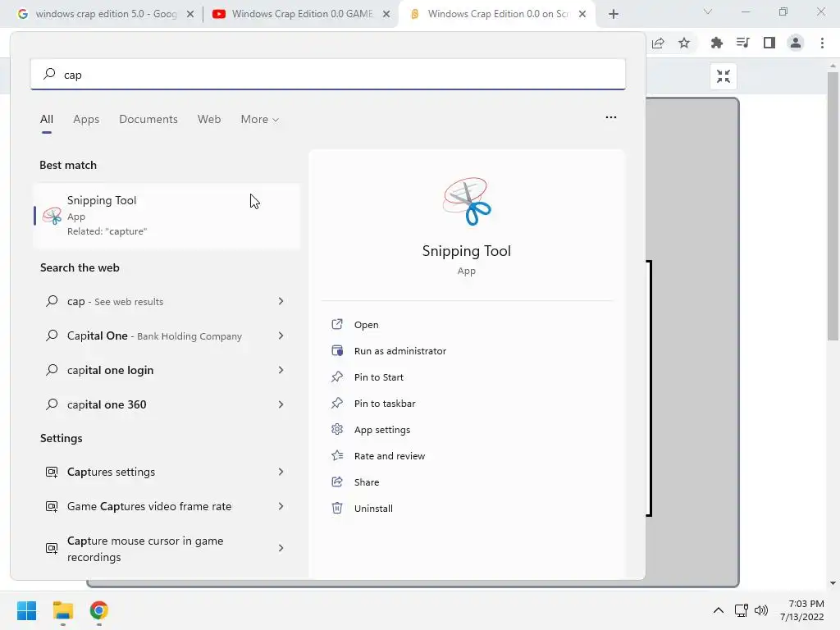Select the "capital one 360" suggestion
Screen dimensions: 840x630
pyautogui.click(x=167, y=404)
